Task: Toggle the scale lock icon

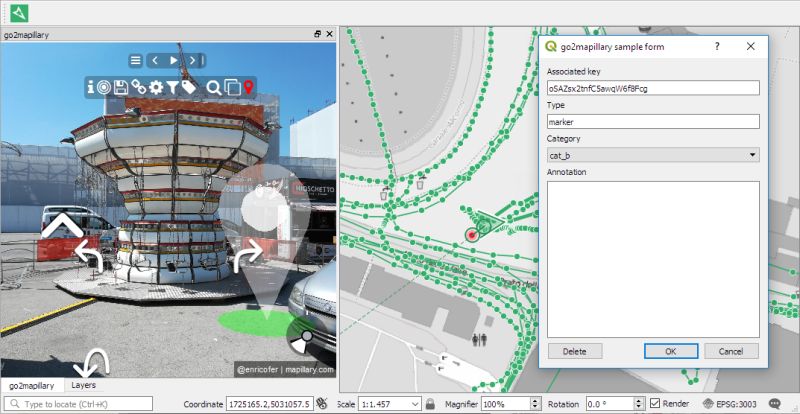Action: click(430, 404)
